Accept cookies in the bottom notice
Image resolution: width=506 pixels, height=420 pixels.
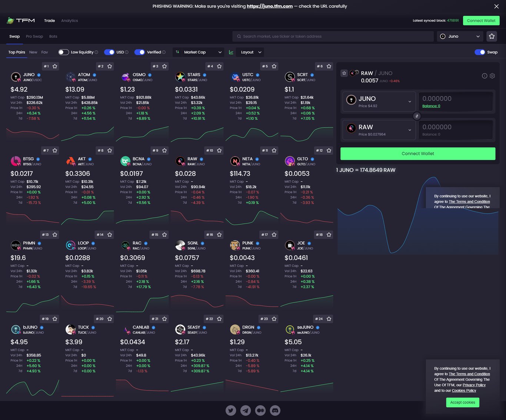point(463,402)
